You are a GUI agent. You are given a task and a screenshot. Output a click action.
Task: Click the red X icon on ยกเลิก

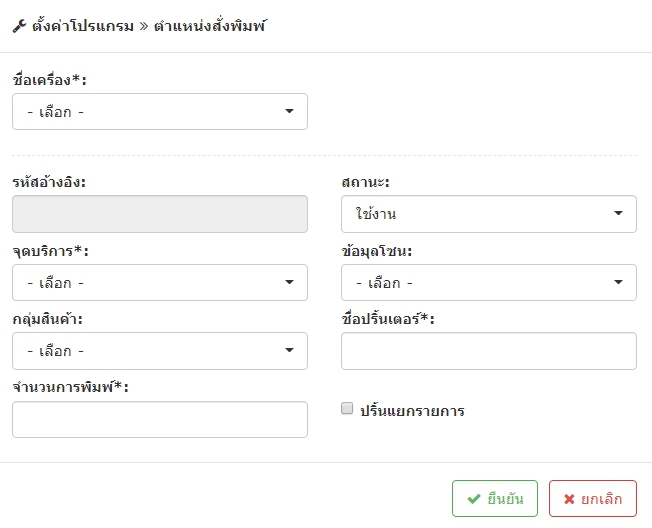(x=569, y=499)
